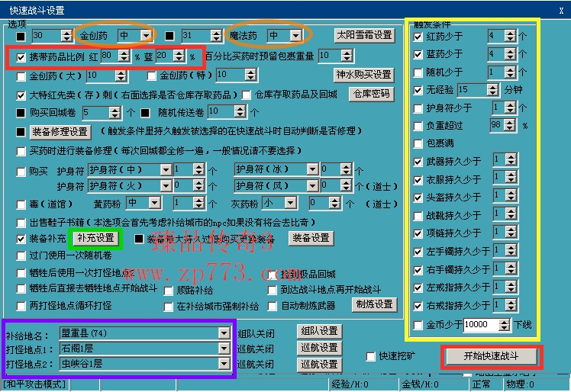The height and width of the screenshot is (392, 571).
Task: Open the 太阳雪霜设置 settings button
Action: tap(365, 35)
